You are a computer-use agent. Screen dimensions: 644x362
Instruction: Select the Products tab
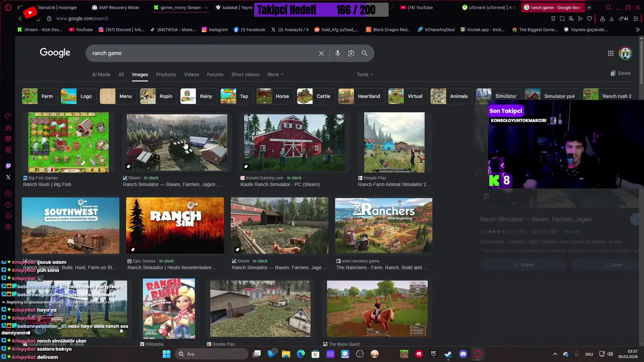[166, 74]
